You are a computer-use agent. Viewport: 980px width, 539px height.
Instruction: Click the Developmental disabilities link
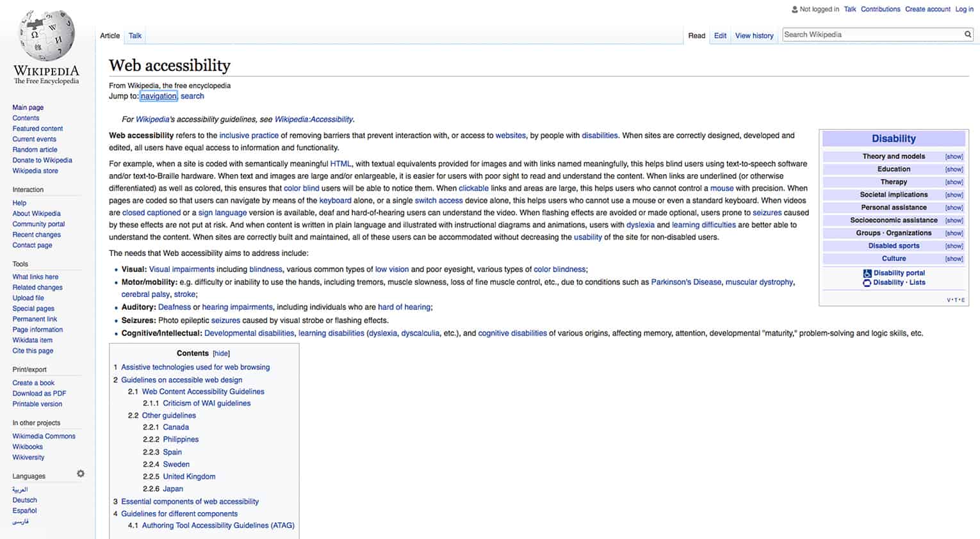(249, 334)
